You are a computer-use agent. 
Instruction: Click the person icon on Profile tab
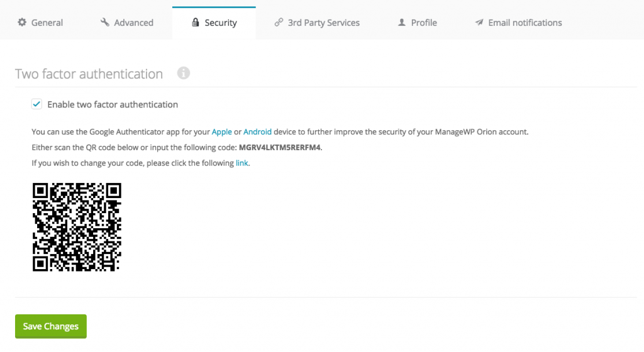[402, 23]
